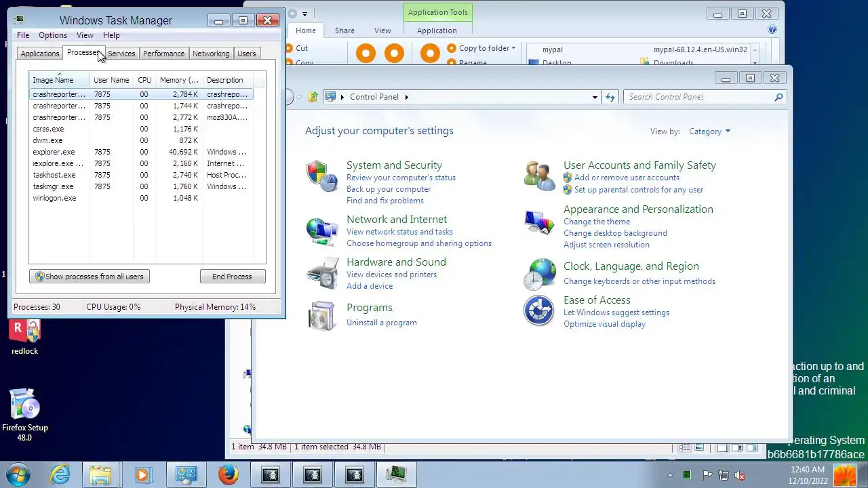This screenshot has height=488, width=868.
Task: Open View menu in Task Manager
Action: pos(85,35)
